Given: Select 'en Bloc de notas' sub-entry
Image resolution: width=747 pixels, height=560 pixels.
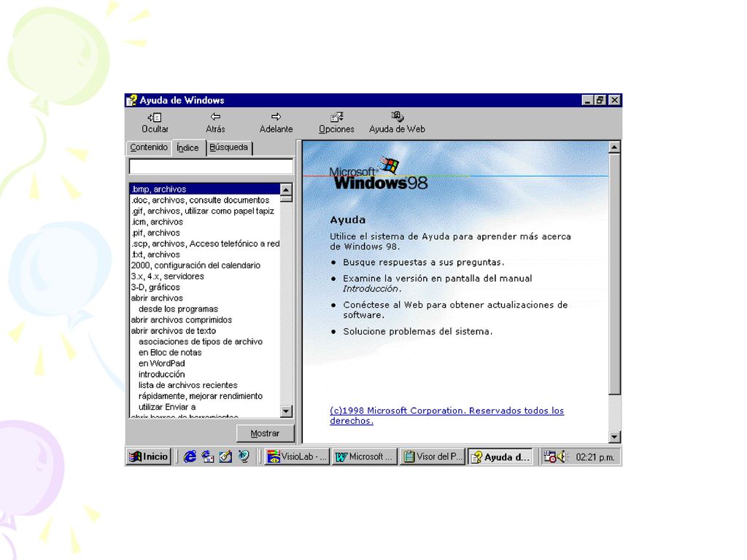Looking at the screenshot, I should click(x=205, y=353).
